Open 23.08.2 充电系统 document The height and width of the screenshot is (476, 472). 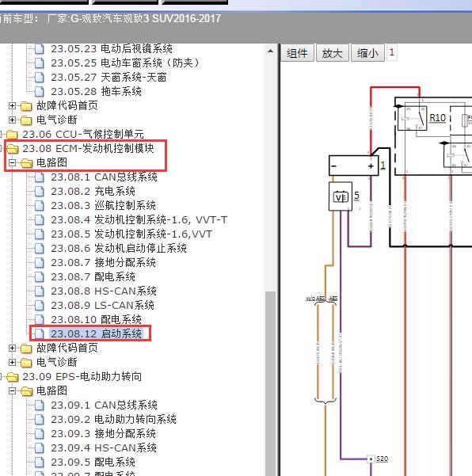coord(93,191)
